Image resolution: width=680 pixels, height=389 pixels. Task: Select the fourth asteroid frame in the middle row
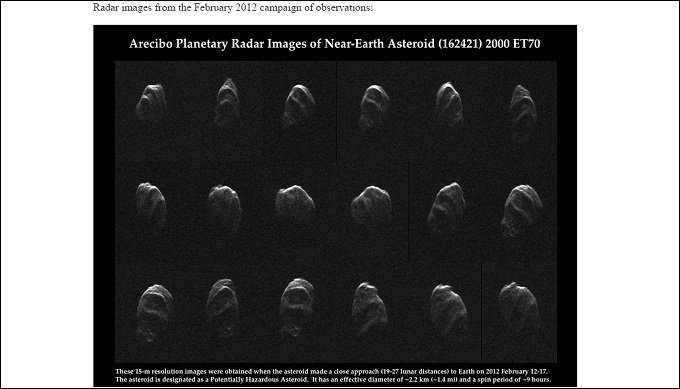[x=371, y=205]
